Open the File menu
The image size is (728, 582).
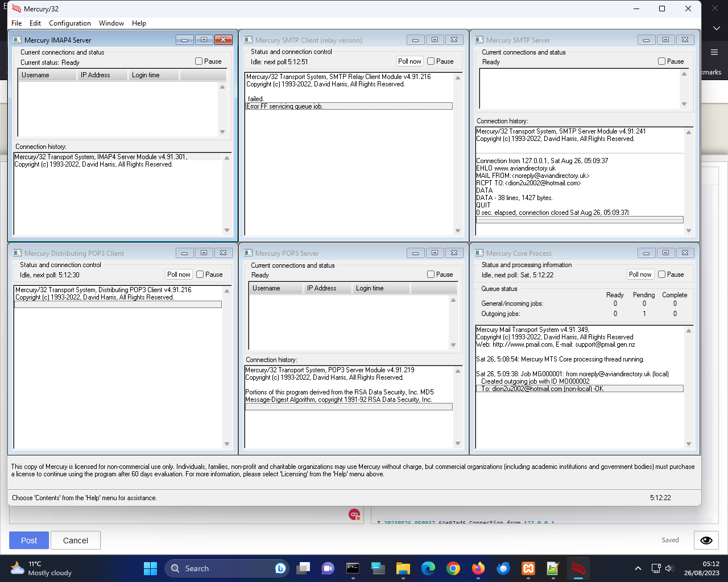point(16,23)
